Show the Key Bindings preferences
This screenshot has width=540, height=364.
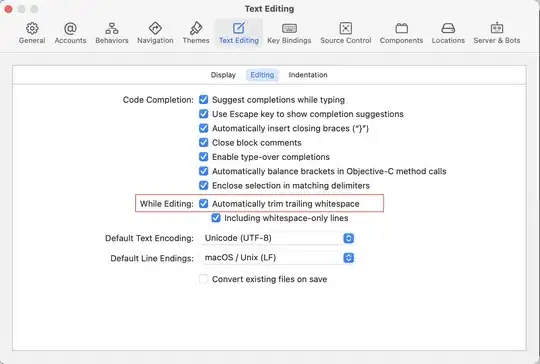pos(289,33)
